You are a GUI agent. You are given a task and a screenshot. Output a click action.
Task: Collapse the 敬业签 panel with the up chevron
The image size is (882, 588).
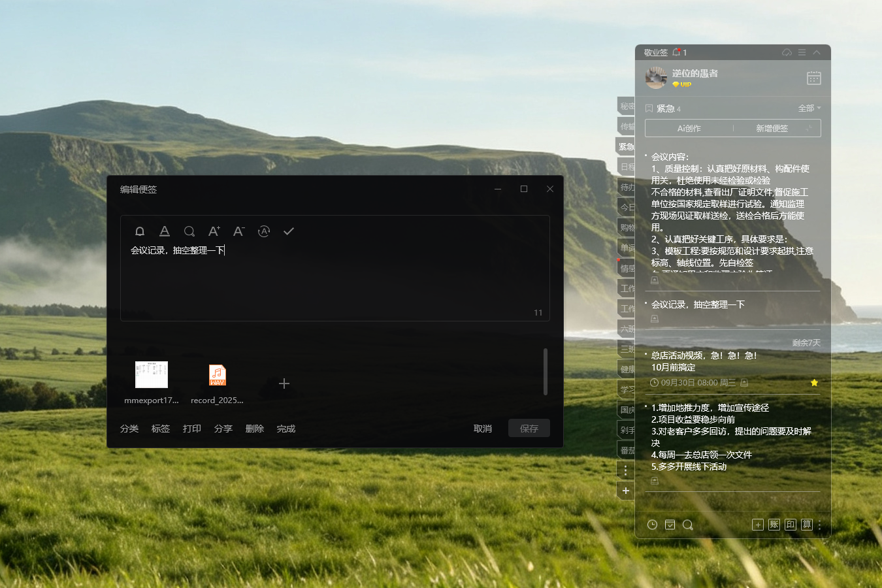(817, 52)
